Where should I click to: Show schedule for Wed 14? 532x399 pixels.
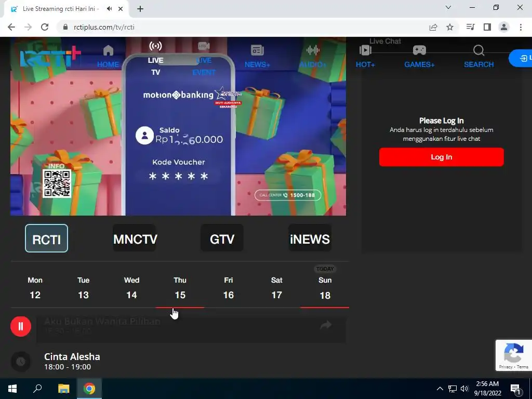coord(131,288)
